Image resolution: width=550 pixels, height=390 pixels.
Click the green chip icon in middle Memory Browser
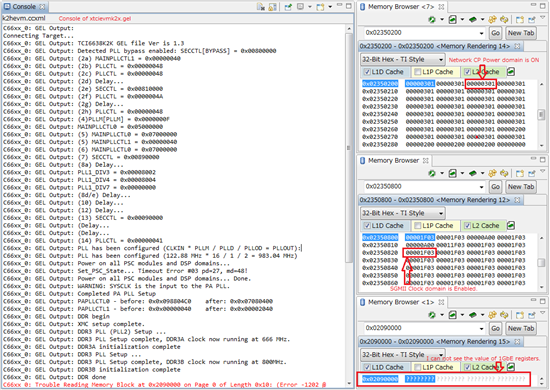[473, 173]
